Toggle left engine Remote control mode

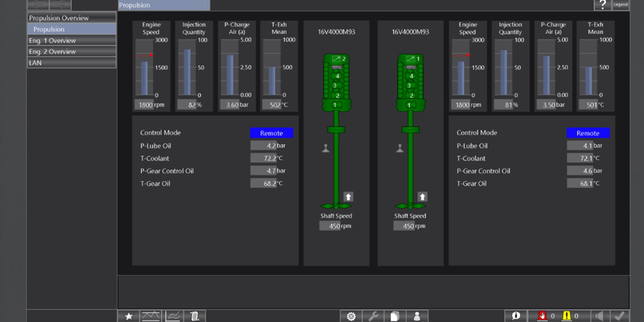271,133
